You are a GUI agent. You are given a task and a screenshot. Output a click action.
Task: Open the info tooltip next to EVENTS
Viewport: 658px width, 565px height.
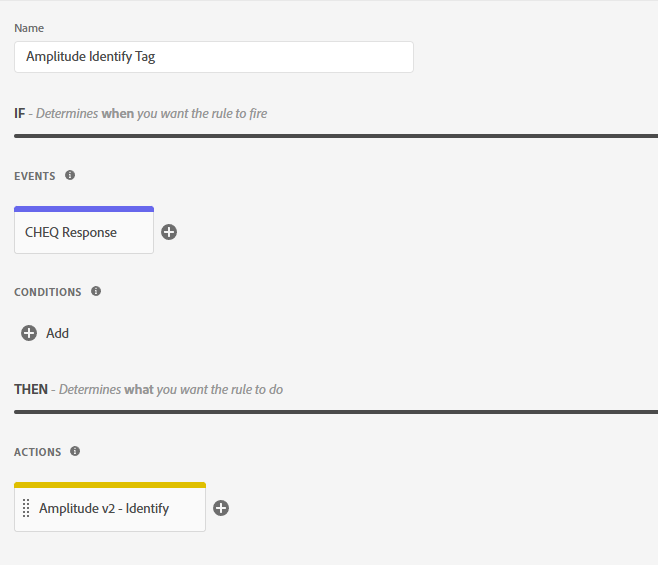pyautogui.click(x=70, y=175)
